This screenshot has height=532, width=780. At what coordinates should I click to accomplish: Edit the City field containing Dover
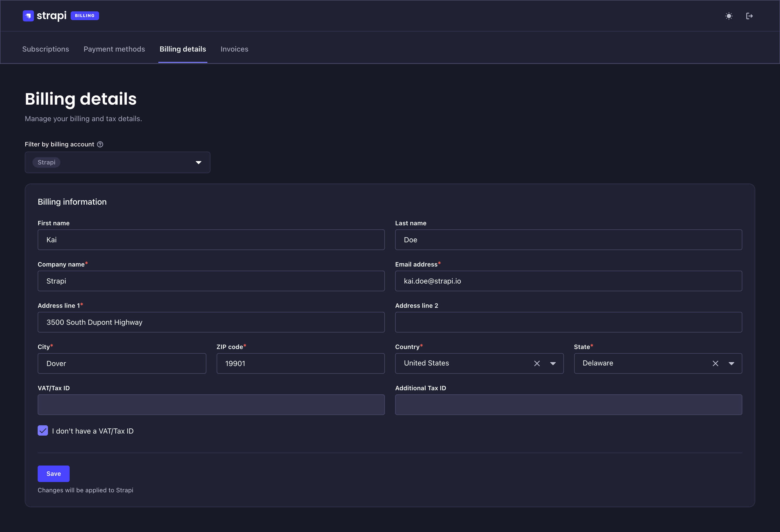(121, 363)
